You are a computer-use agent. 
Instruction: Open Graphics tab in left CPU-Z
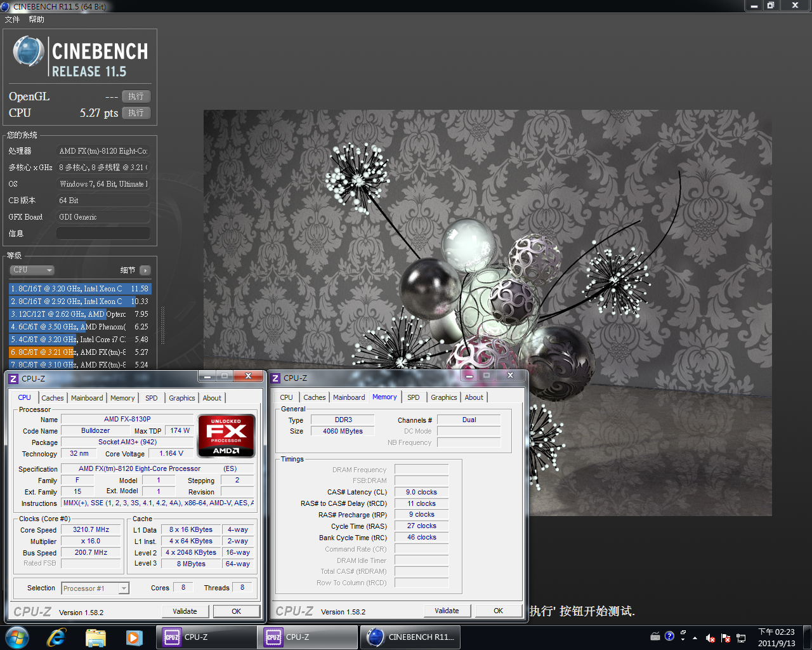(182, 398)
